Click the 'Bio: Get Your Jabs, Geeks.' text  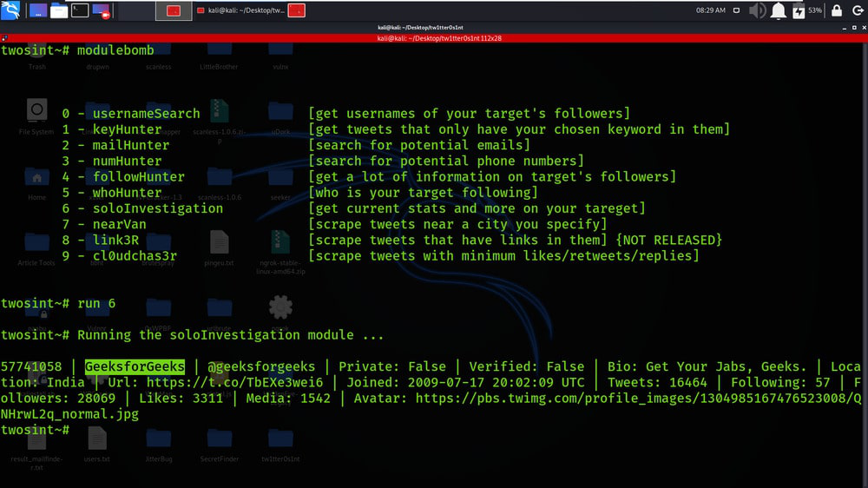pyautogui.click(x=707, y=366)
